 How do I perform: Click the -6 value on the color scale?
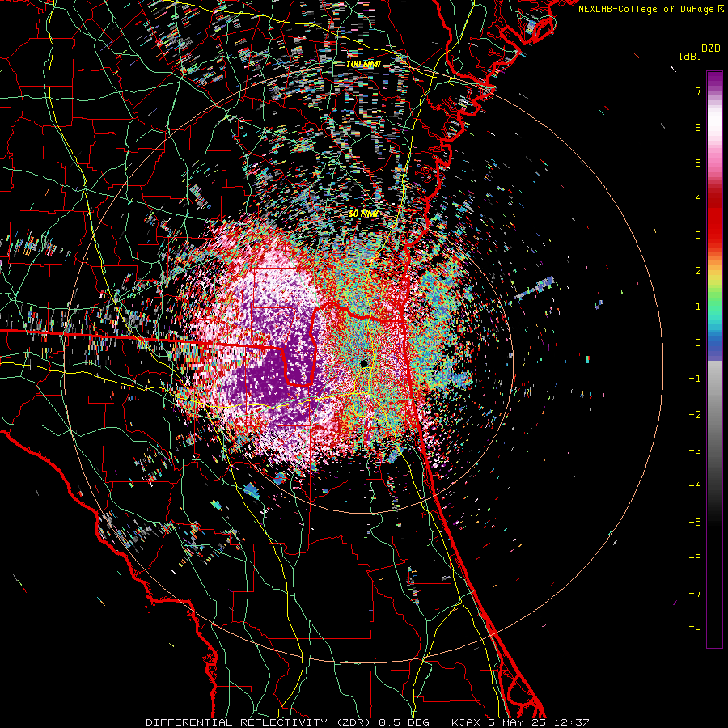pos(695,558)
